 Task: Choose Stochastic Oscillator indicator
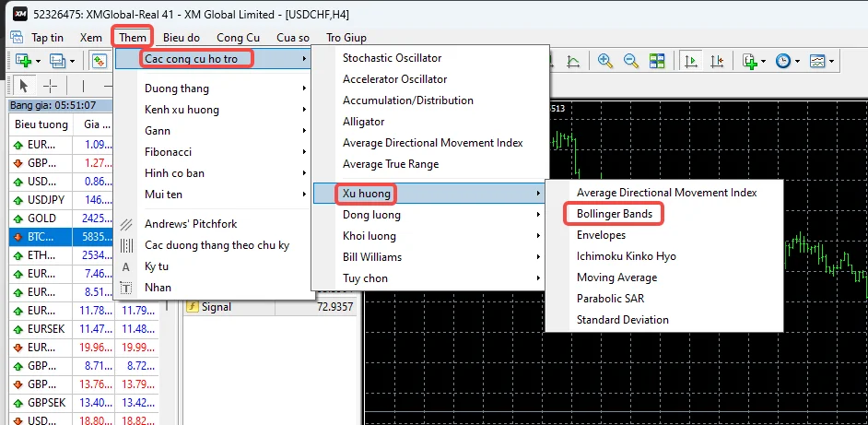[430, 58]
